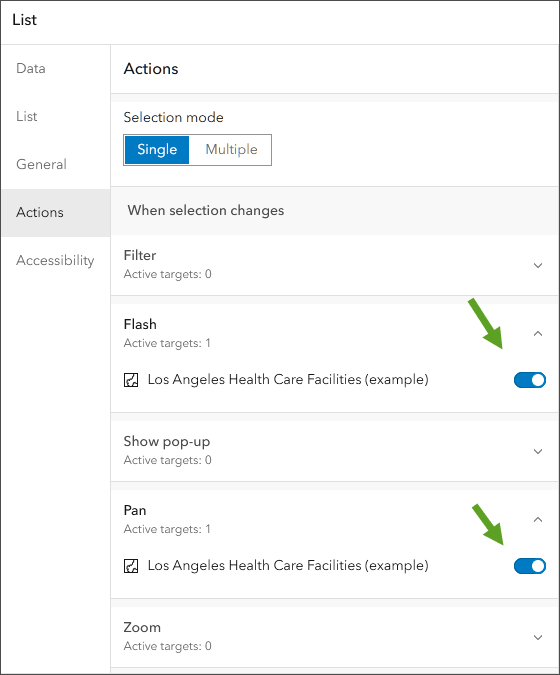
Task: Click the Show pop-up action title
Action: click(x=167, y=442)
